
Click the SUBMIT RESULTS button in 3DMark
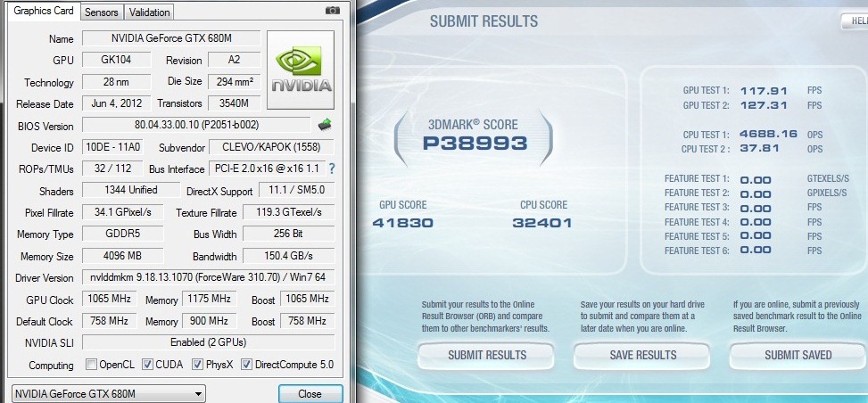486,356
